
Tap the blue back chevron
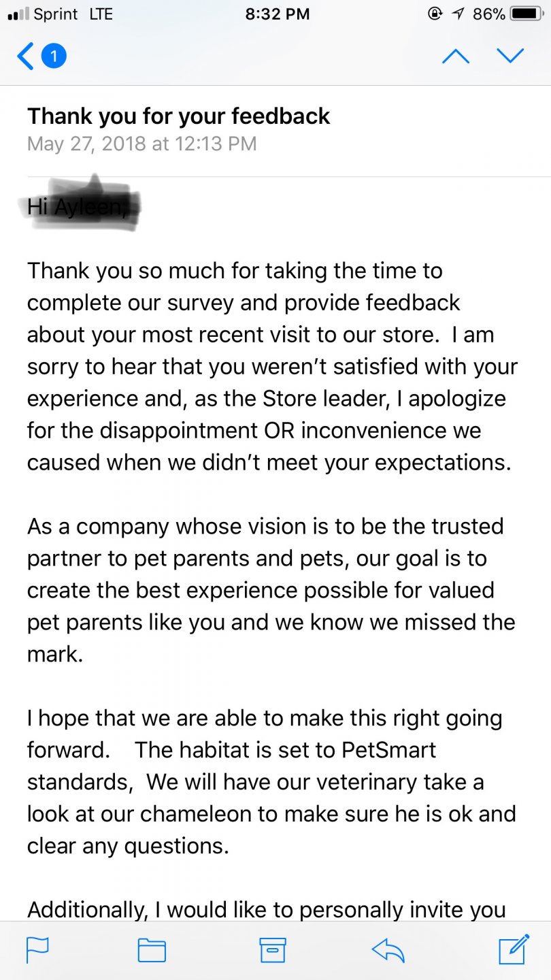coord(25,56)
